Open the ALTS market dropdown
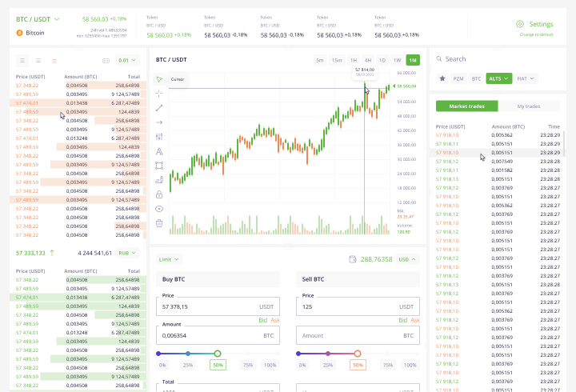Screen dimensions: 576x392 point(500,78)
